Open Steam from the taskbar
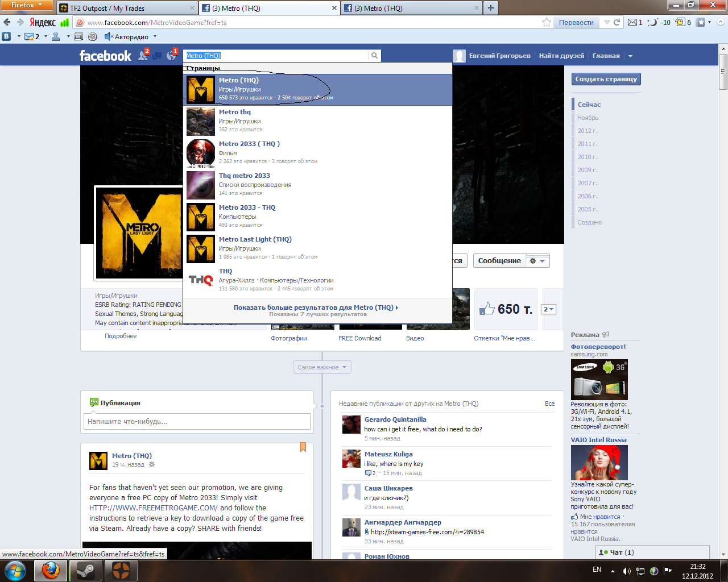The width and height of the screenshot is (728, 582). 86,570
